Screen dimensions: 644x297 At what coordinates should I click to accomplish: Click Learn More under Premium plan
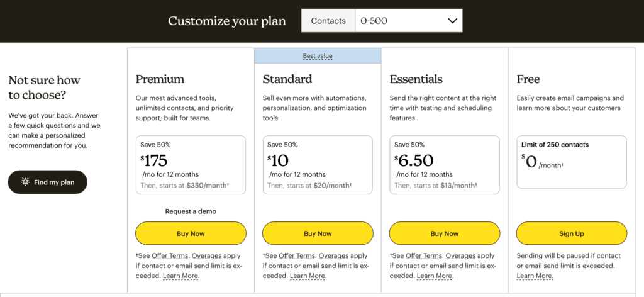tap(180, 276)
